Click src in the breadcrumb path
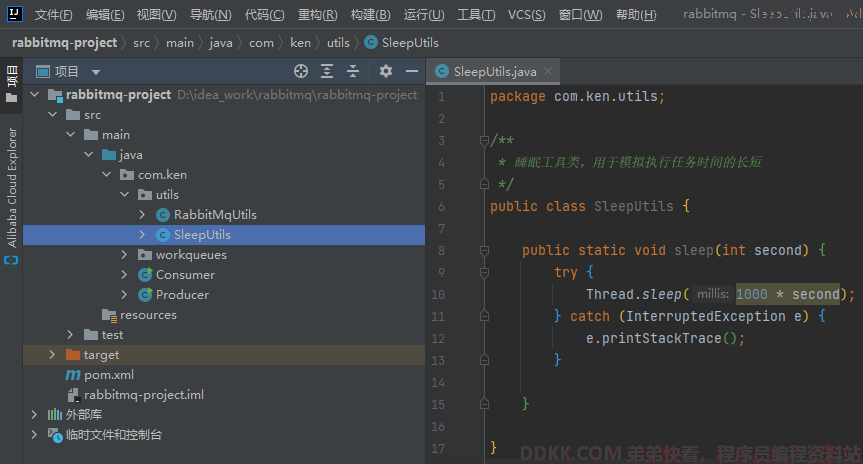The width and height of the screenshot is (863, 464). point(141,43)
